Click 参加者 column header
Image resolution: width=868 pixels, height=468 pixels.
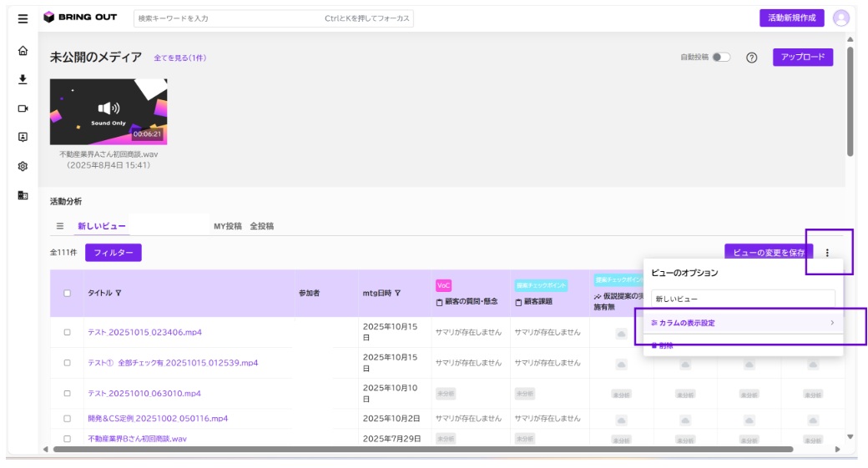[309, 293]
